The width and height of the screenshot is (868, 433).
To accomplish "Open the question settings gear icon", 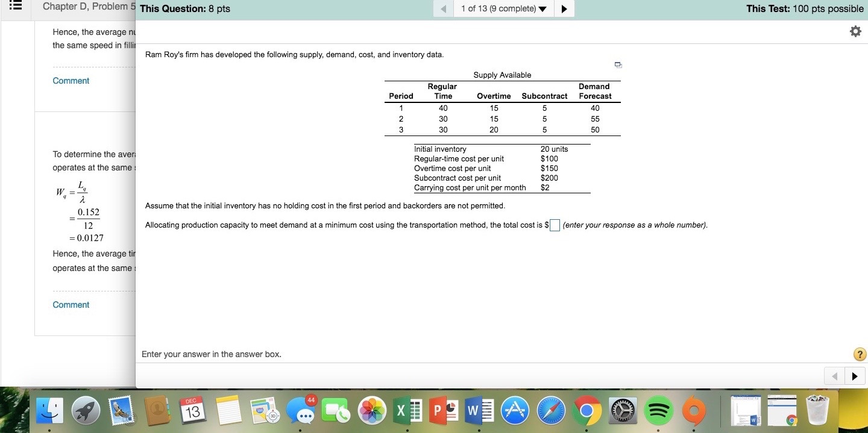I will [855, 31].
